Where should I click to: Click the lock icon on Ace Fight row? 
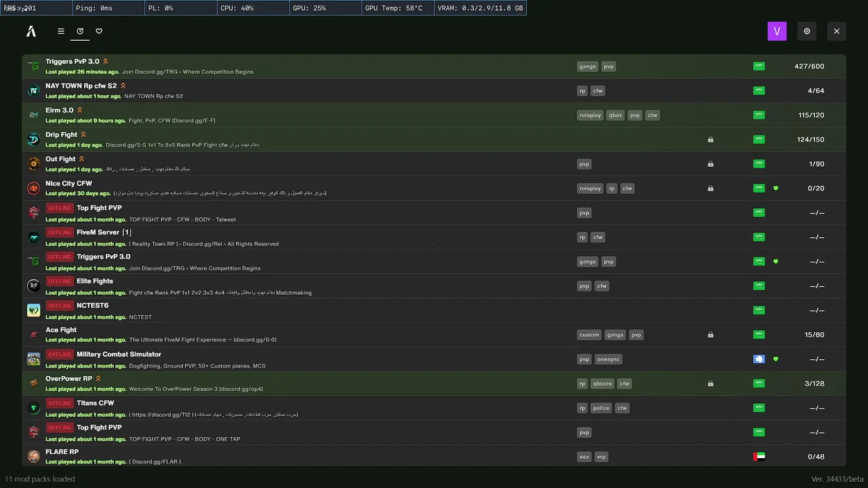(x=711, y=335)
